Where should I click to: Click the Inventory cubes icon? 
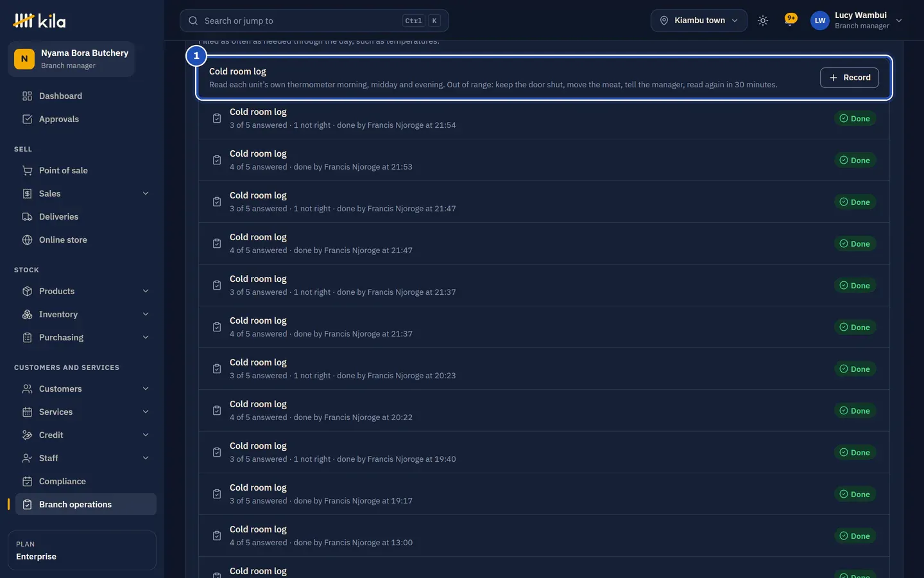click(27, 314)
